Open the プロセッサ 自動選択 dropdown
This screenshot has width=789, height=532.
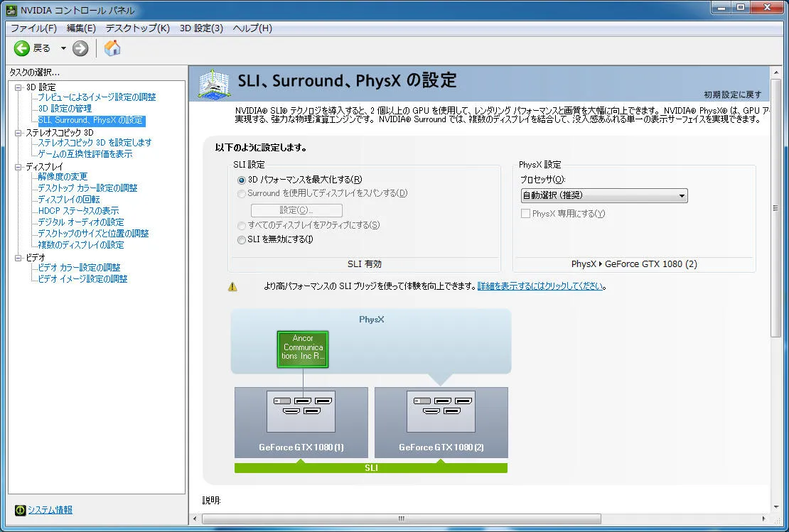[603, 195]
